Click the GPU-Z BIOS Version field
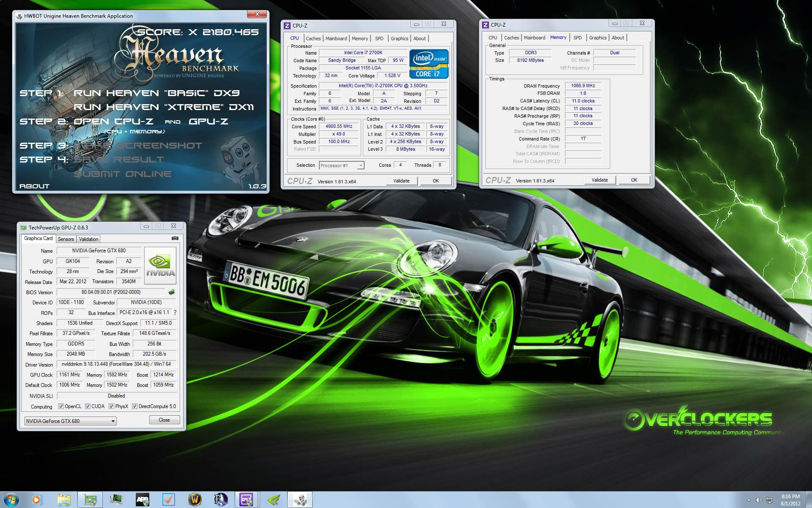The height and width of the screenshot is (508, 812). pos(111,292)
